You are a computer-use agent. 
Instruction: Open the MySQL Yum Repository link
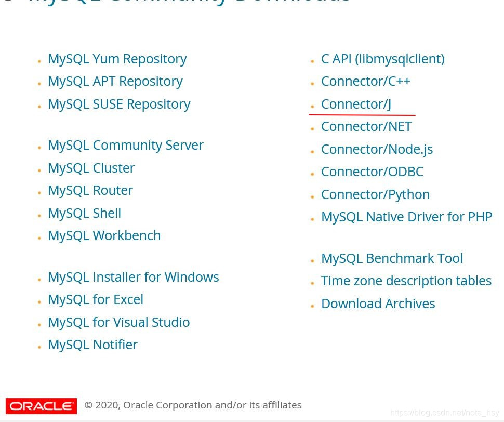[117, 60]
